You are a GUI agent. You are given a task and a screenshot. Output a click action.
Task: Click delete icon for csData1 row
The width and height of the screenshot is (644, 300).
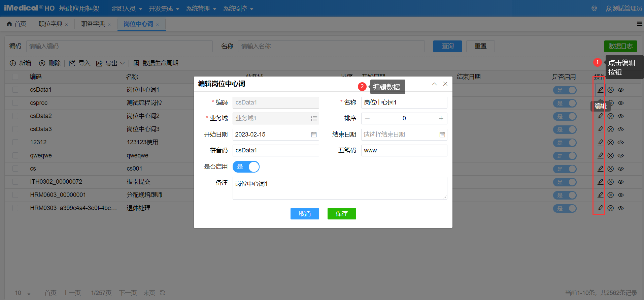coord(610,90)
